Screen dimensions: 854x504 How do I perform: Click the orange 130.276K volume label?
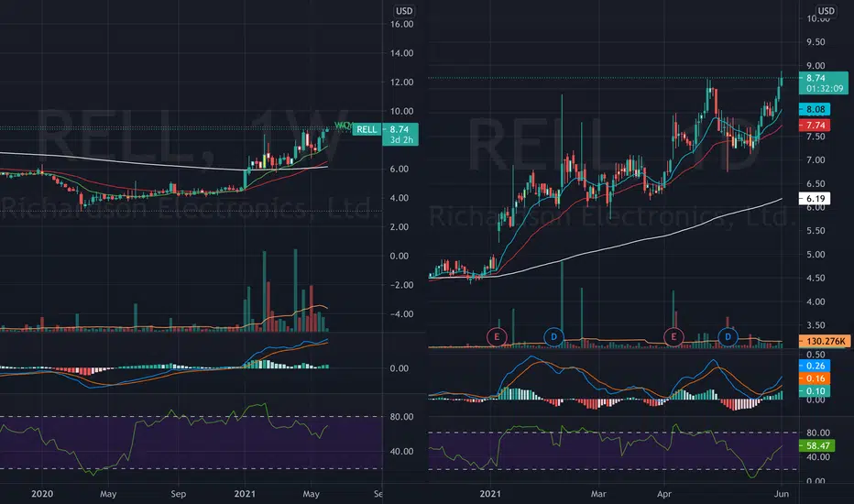(825, 341)
